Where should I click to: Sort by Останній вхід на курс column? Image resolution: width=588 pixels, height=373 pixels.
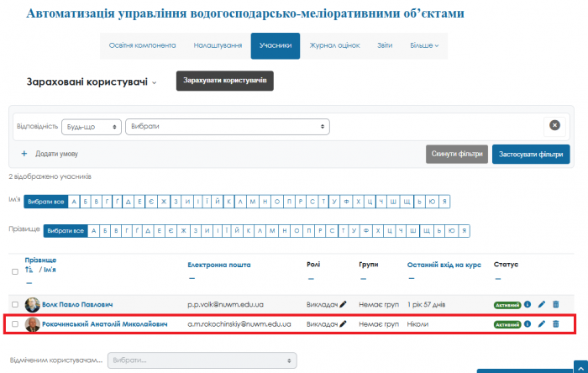click(444, 264)
